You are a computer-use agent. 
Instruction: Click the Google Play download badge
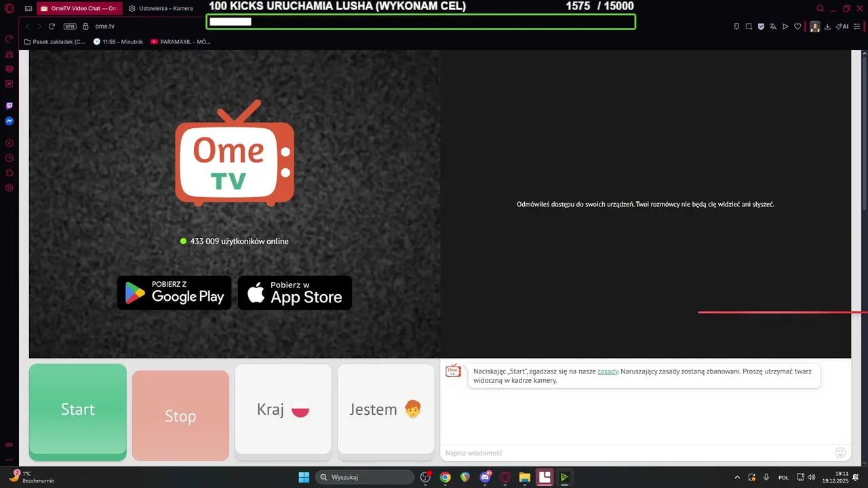click(x=174, y=293)
